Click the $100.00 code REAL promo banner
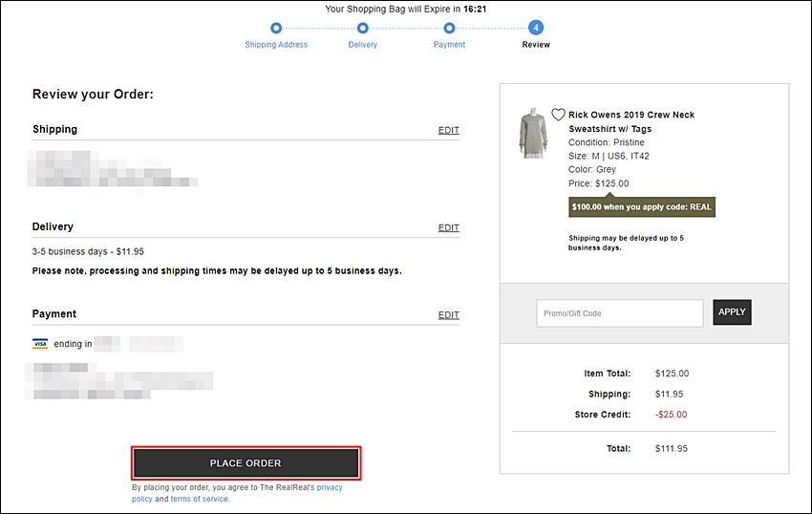Viewport: 812px width, 514px height. click(642, 206)
